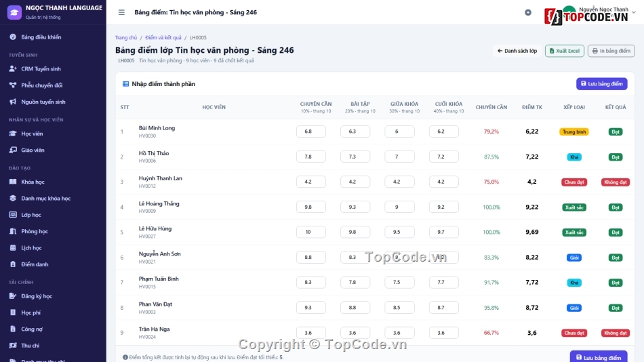Click the student code HV0021

[147, 262]
